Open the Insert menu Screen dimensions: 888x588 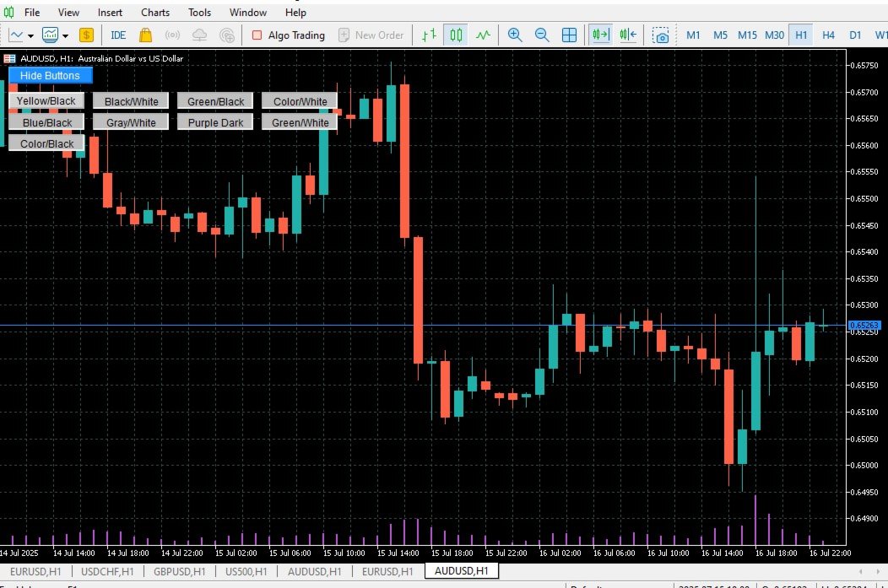[x=110, y=12]
